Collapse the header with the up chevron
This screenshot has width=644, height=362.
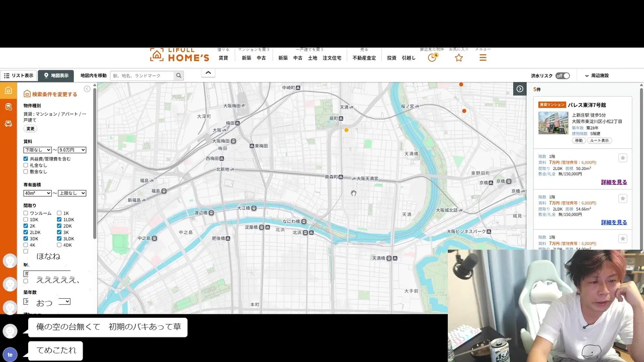coord(208,73)
